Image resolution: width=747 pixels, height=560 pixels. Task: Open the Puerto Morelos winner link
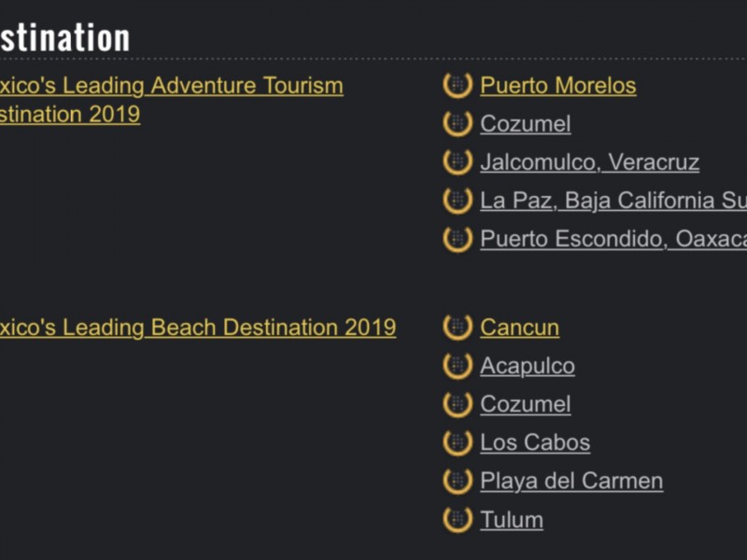tap(557, 86)
